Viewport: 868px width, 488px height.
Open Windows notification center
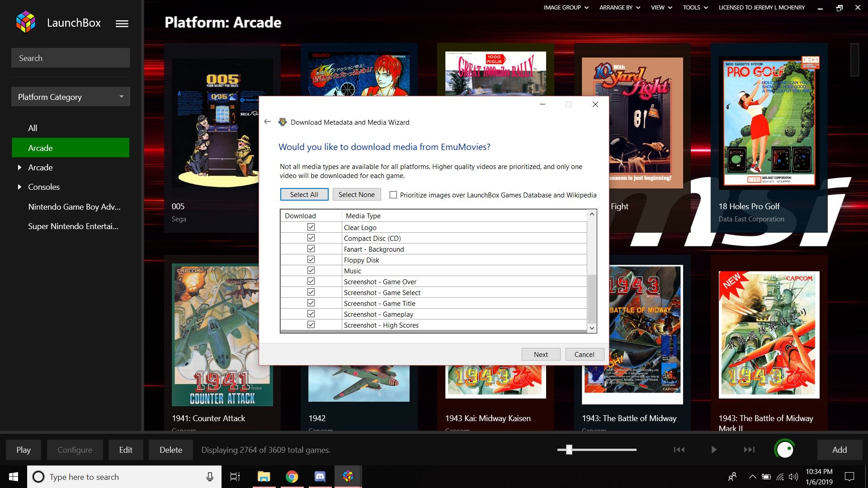849,477
